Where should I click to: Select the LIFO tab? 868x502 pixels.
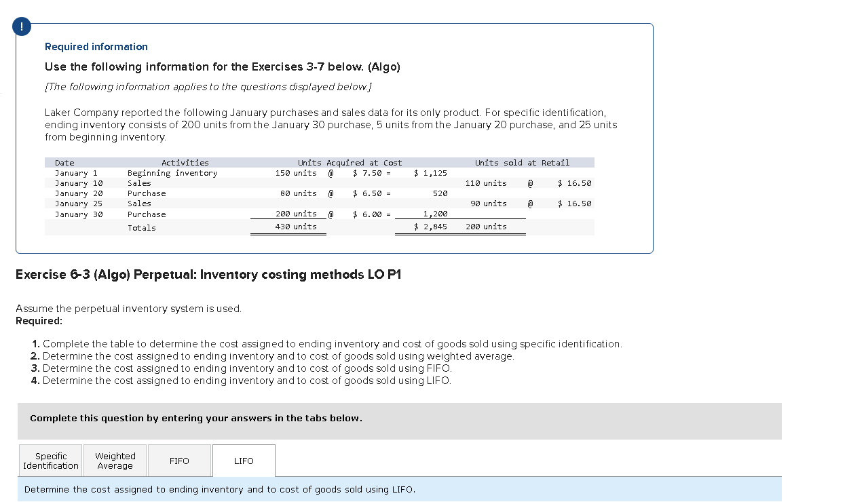tap(243, 461)
